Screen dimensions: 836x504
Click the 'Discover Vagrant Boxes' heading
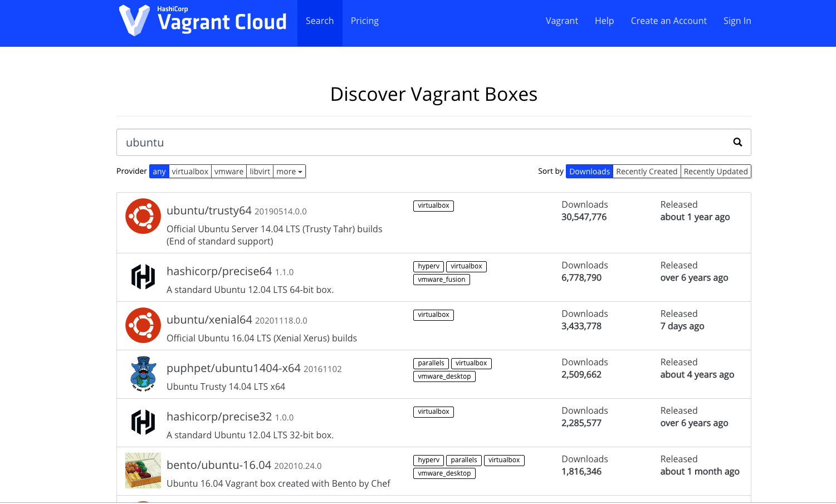click(434, 94)
